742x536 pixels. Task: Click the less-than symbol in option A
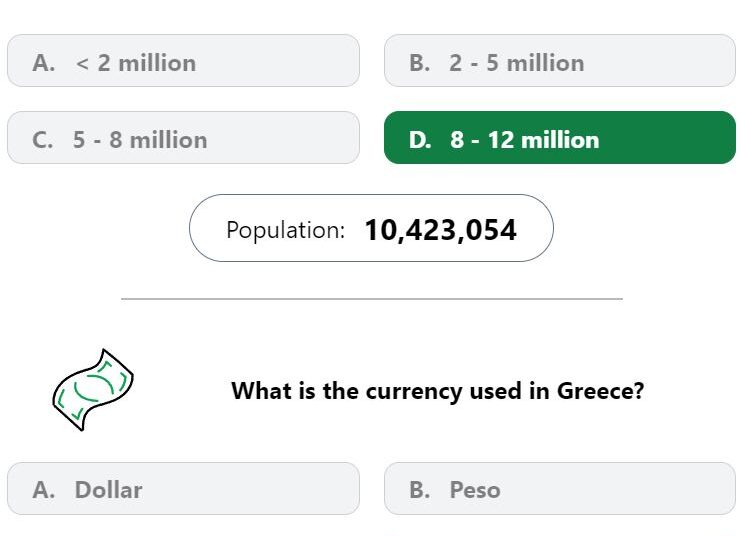(82, 63)
